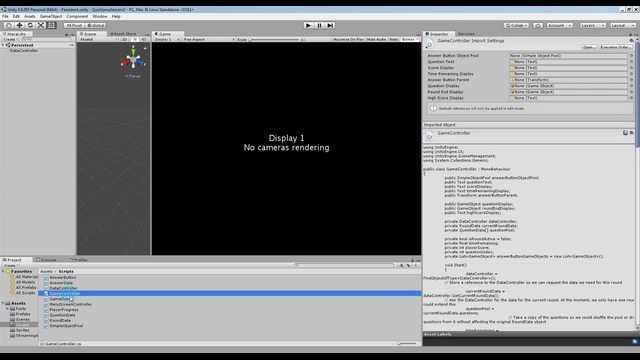Toggle Maximize On Play
Screen dimensions: 640x360
point(348,39)
